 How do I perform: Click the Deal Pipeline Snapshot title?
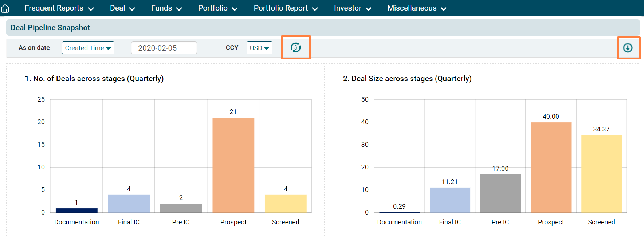[50, 28]
